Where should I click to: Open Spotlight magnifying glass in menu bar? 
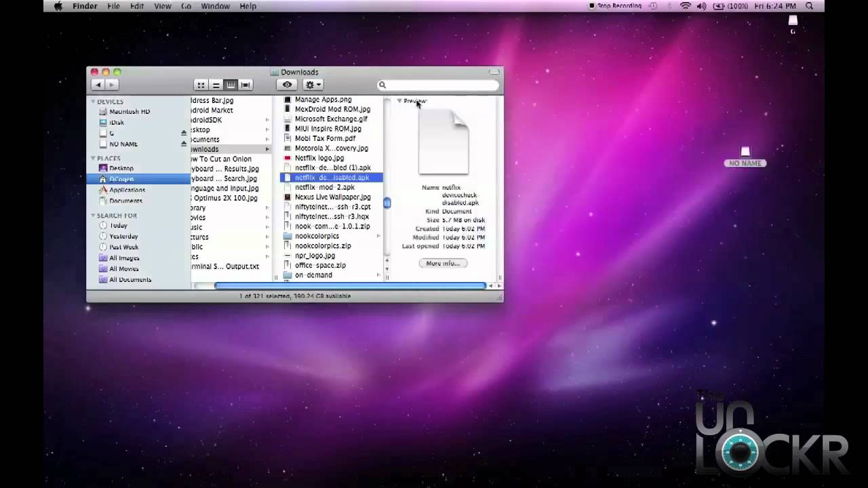click(x=809, y=6)
